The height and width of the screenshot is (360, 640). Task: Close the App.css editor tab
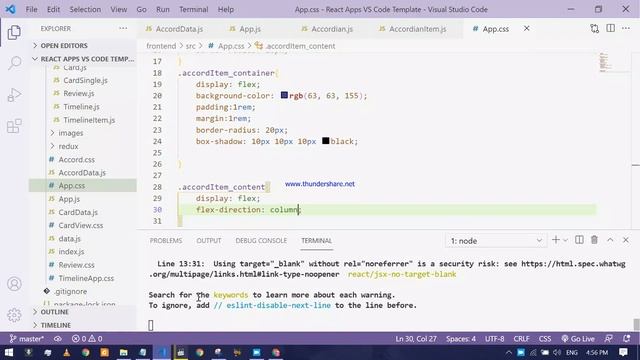[527, 29]
